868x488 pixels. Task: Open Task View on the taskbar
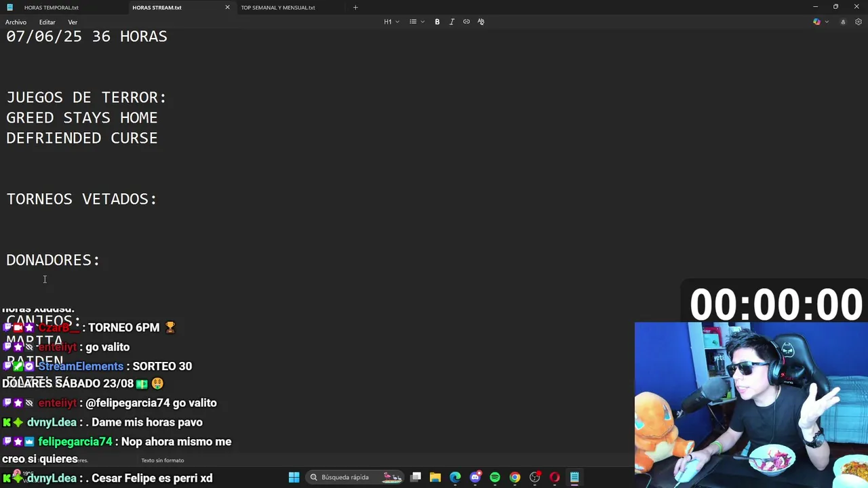(416, 477)
